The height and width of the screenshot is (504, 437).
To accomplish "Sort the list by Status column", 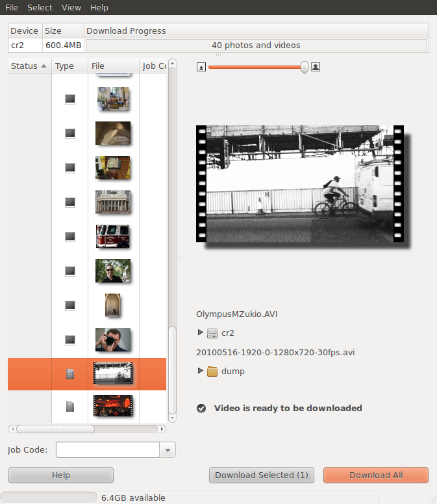I will click(29, 66).
